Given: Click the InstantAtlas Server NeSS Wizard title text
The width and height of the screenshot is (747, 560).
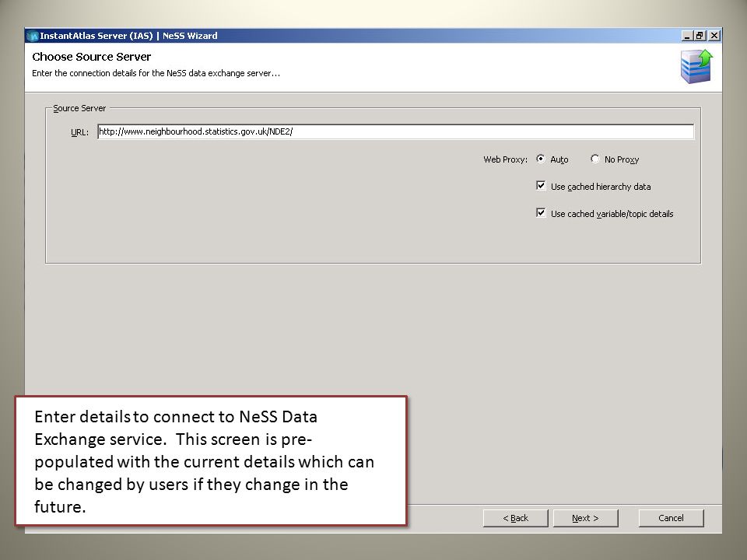Looking at the screenshot, I should point(128,36).
